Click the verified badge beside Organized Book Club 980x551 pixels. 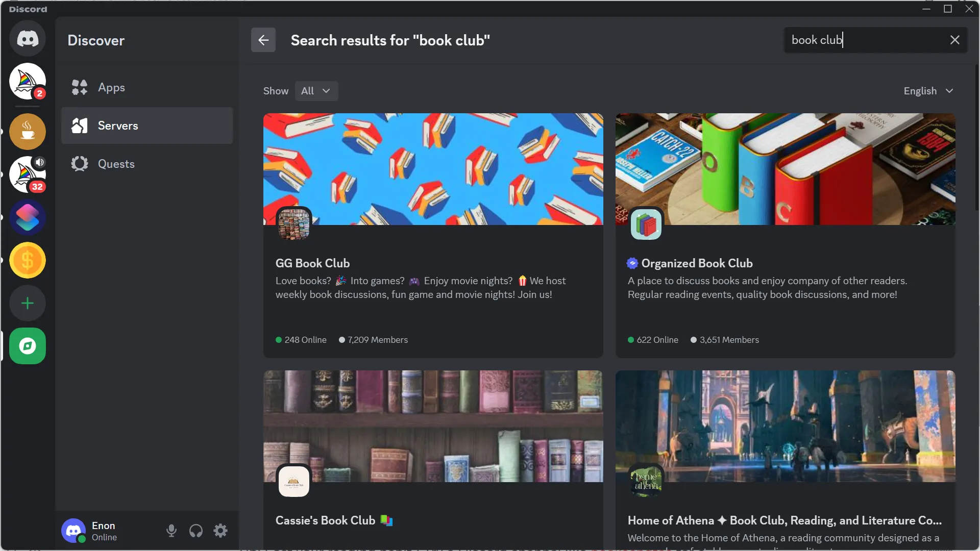coord(632,263)
